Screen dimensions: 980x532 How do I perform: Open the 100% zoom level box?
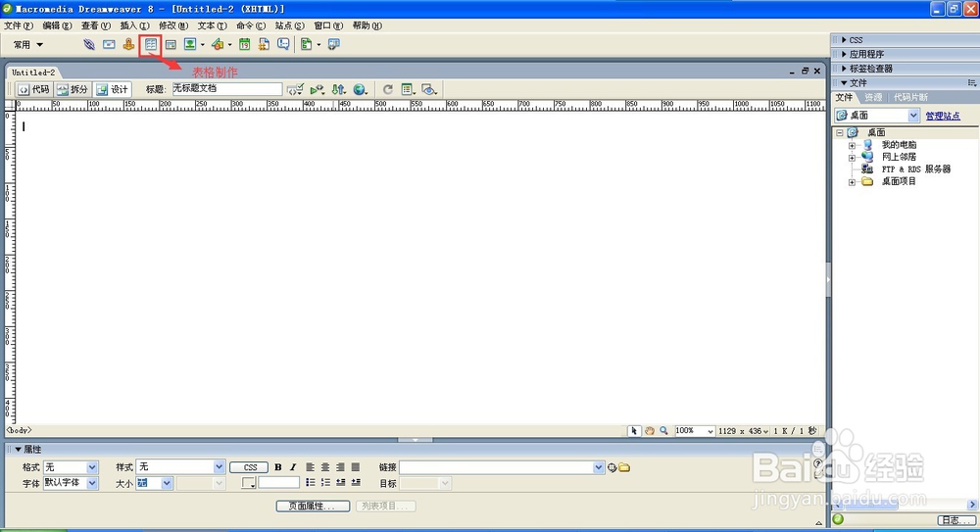[x=695, y=431]
